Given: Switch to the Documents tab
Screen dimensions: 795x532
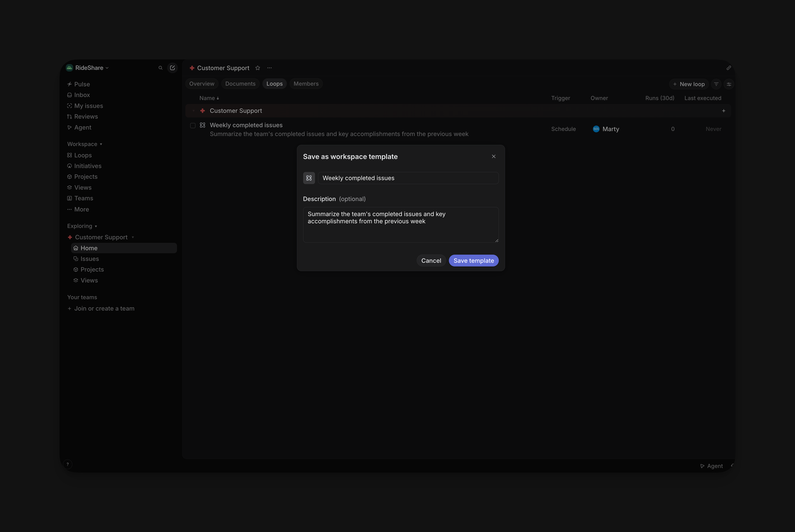Looking at the screenshot, I should (x=240, y=84).
